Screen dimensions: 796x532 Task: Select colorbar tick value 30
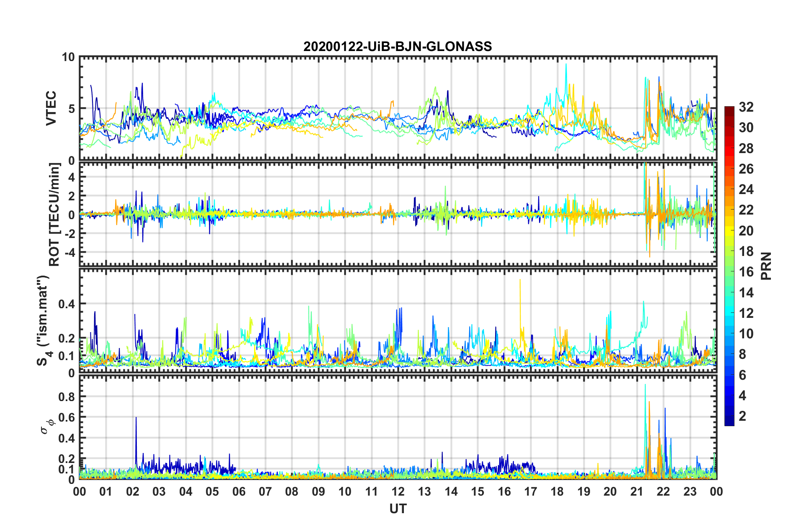click(x=746, y=128)
